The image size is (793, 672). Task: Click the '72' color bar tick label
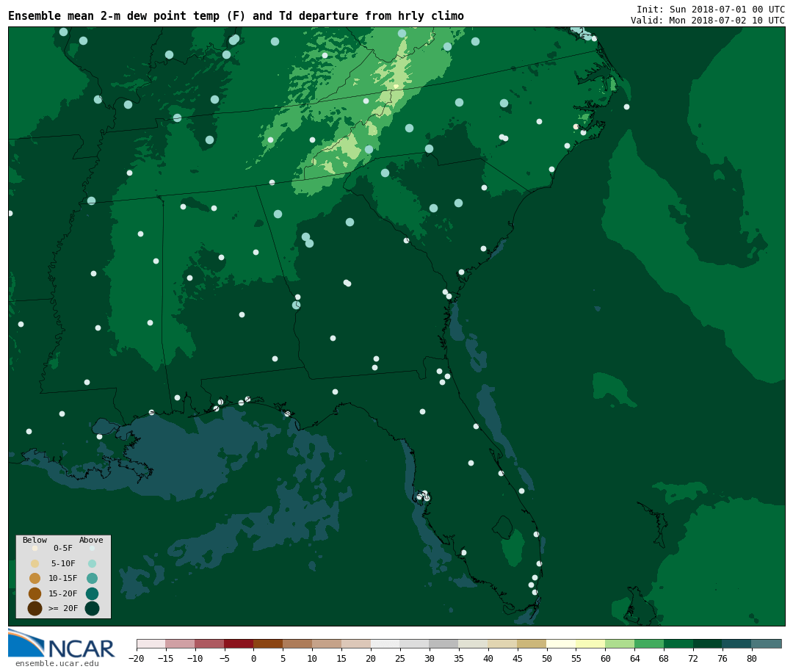(x=693, y=658)
